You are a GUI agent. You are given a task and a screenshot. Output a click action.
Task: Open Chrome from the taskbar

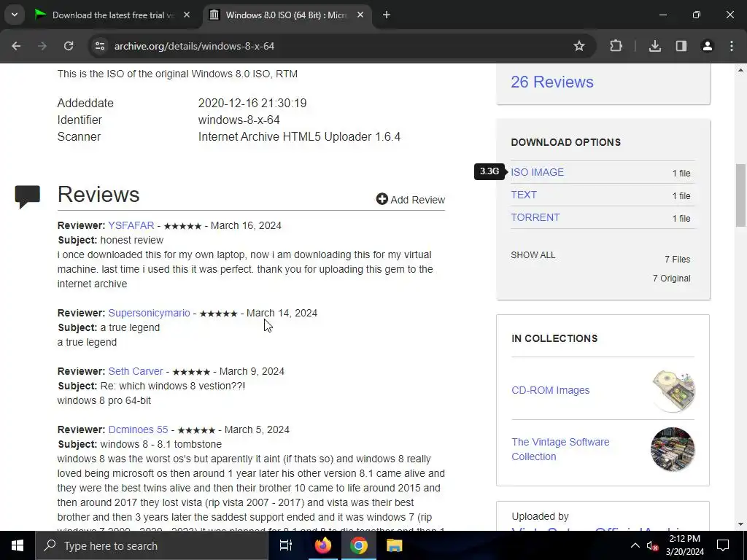[358, 545]
